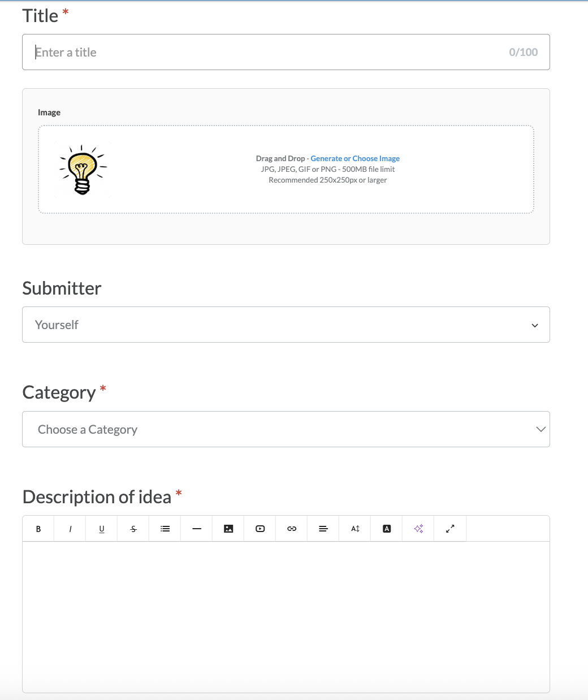
Task: Click the lightbulb placeholder thumbnail
Action: pos(83,170)
